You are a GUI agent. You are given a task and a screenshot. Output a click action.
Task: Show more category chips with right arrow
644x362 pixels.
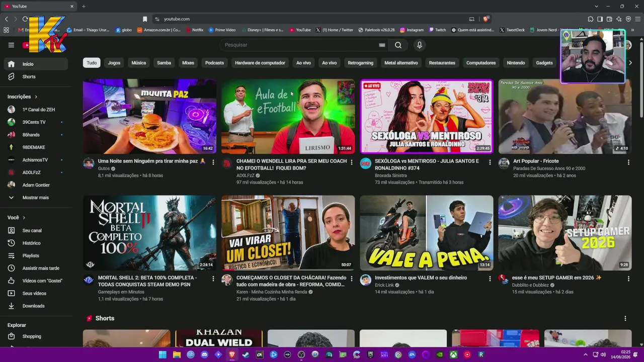(630, 63)
